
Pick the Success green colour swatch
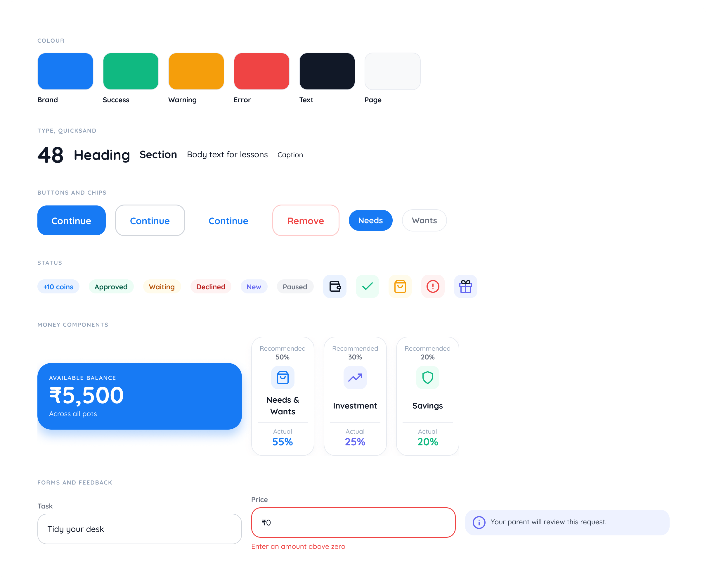point(131,71)
